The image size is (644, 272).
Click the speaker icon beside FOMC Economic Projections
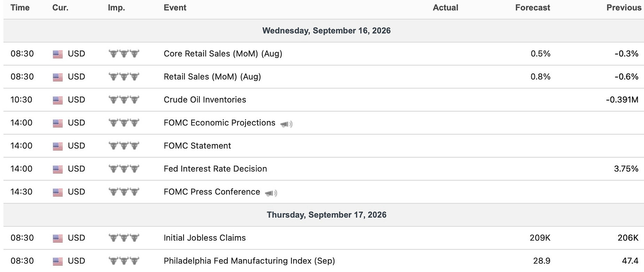286,124
